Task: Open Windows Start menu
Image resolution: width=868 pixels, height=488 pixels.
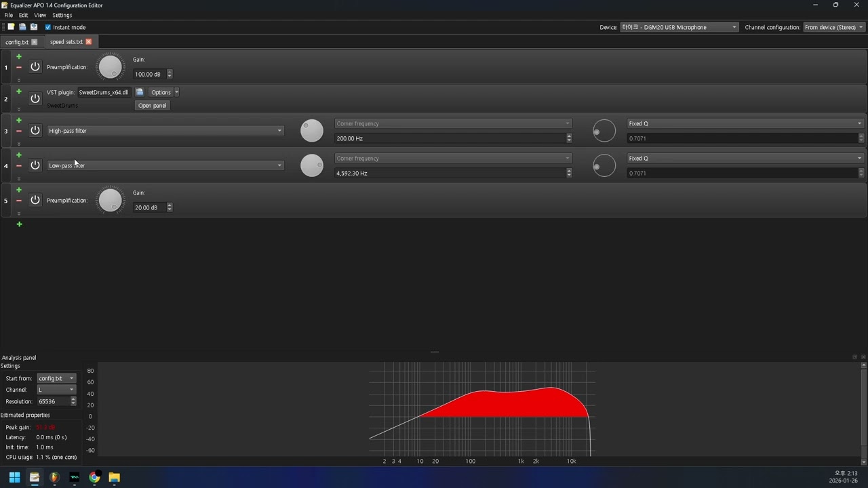Action: tap(14, 477)
